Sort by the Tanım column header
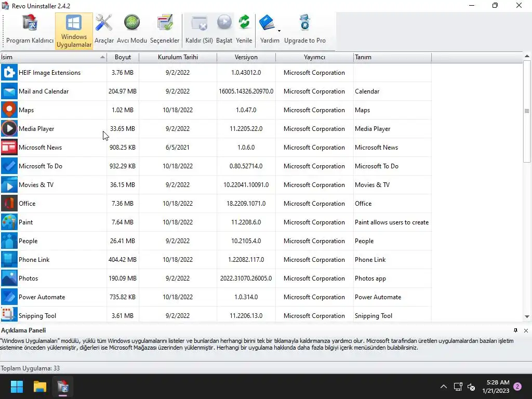The image size is (532, 399). pyautogui.click(x=392, y=57)
